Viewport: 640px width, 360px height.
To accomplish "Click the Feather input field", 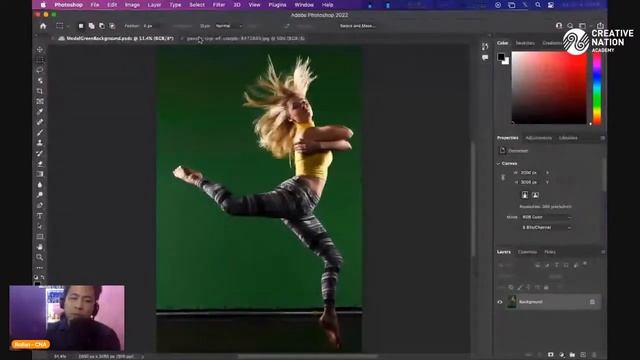I will coord(153,26).
